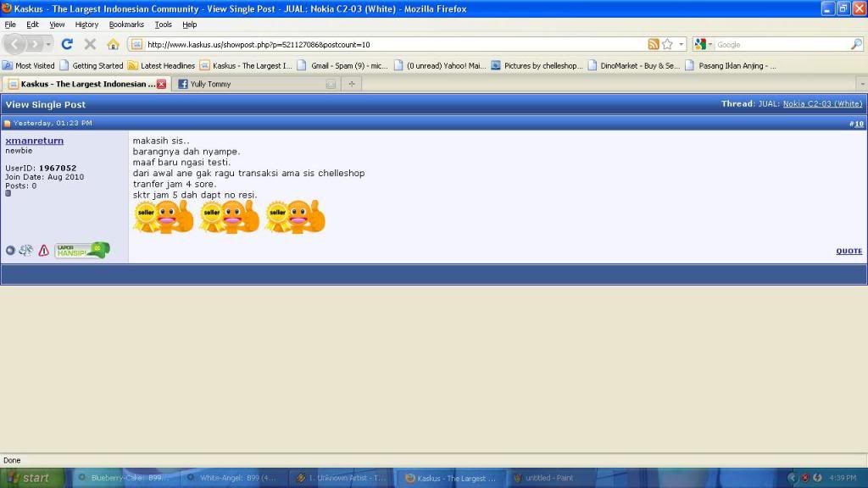Open the History menu
Viewport: 868px width, 488px height.
[x=87, y=25]
